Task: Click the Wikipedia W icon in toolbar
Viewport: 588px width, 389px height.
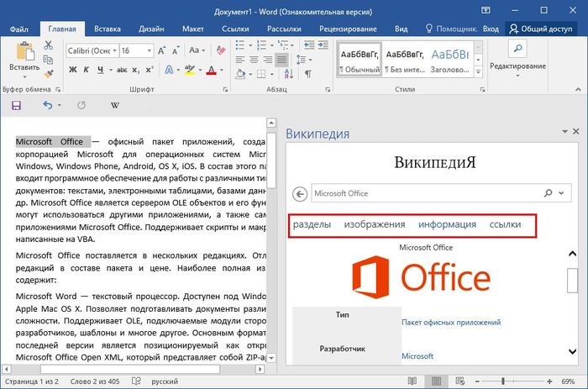Action: (114, 106)
